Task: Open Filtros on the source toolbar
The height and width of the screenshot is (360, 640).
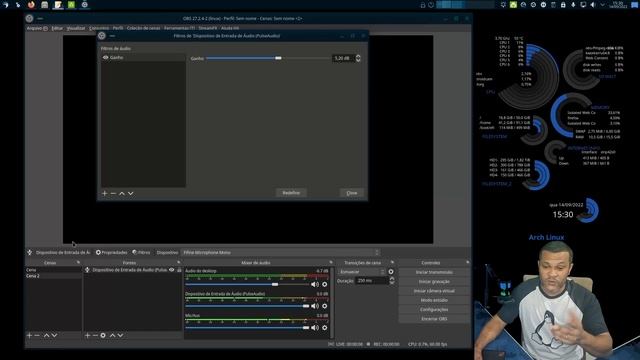Action: pyautogui.click(x=141, y=253)
